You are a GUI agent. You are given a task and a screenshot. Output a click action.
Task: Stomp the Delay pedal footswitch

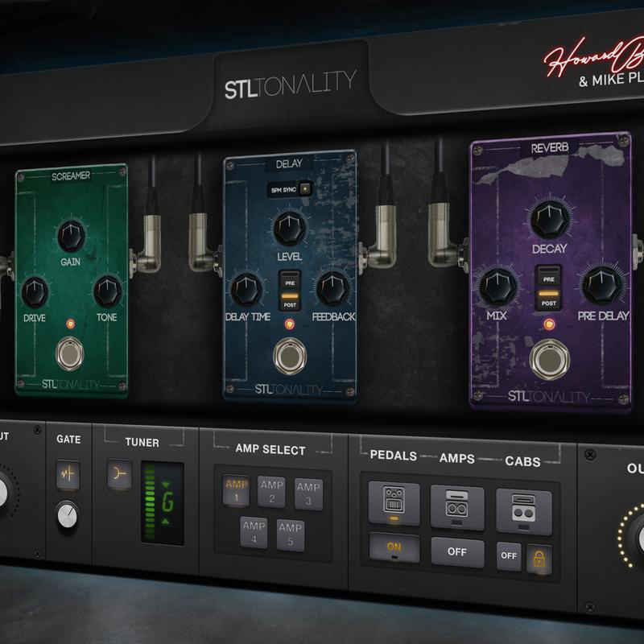click(x=290, y=356)
